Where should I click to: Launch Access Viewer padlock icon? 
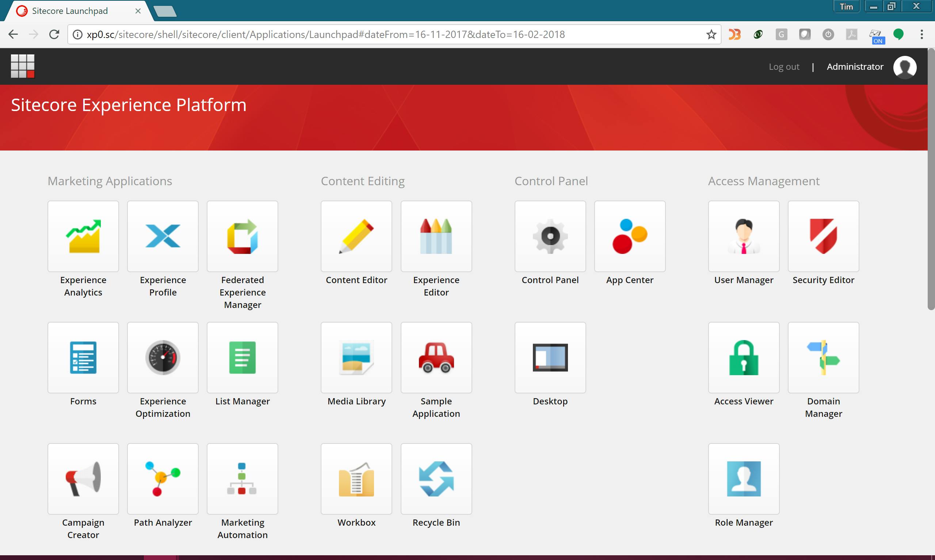coord(744,357)
